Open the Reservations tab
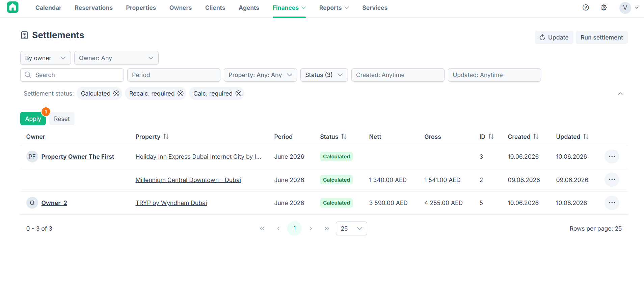This screenshot has height=287, width=644. pos(94,8)
